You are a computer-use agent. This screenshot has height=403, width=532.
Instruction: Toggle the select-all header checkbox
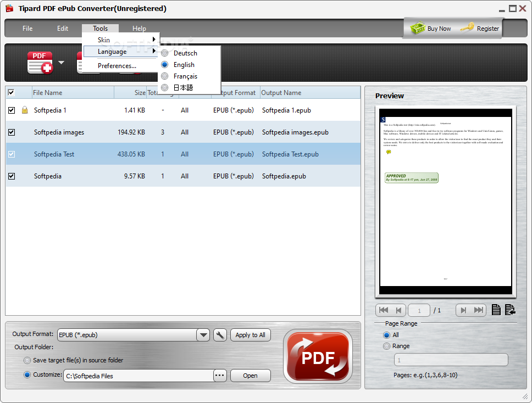pos(11,92)
